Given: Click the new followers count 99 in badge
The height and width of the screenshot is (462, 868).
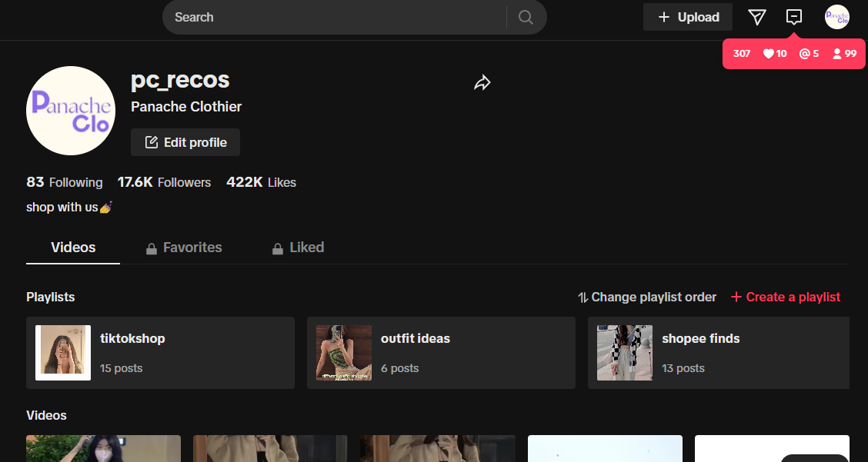Looking at the screenshot, I should [845, 54].
